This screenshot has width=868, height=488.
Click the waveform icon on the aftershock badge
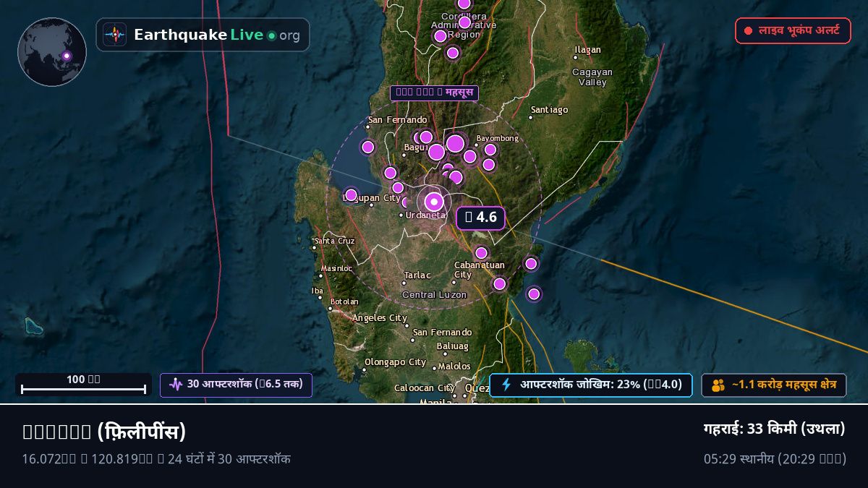(x=176, y=385)
